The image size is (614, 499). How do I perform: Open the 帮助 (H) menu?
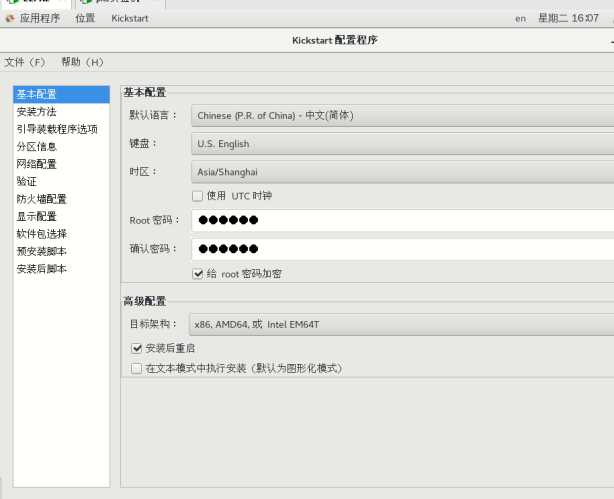tap(82, 62)
